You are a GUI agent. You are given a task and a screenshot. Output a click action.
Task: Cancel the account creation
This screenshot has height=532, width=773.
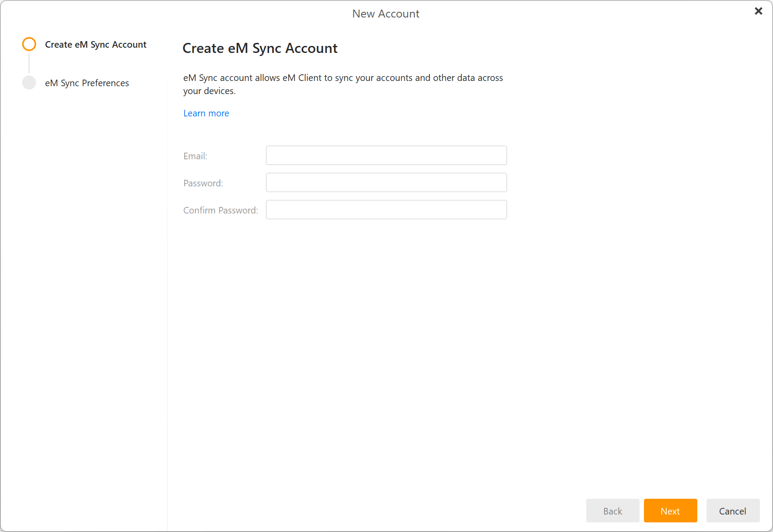733,511
